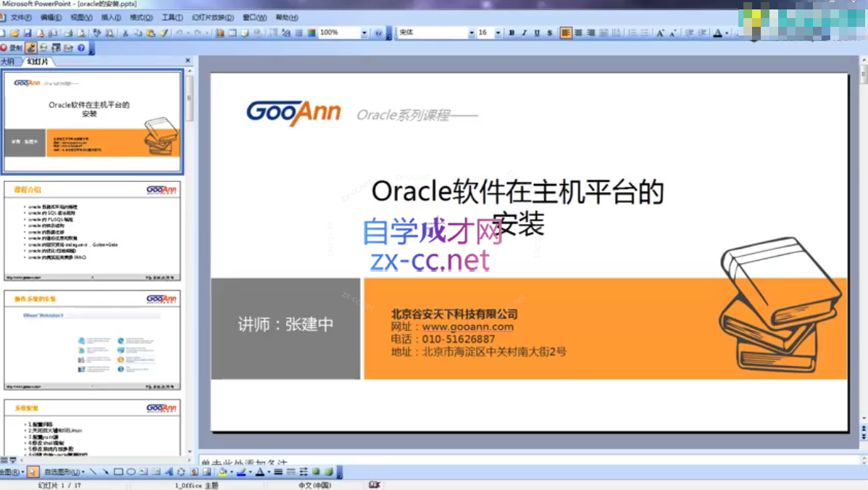Viewport: 868px width, 490px height.
Task: Click the slide title Oracle软件在主机平台的安装
Action: click(517, 207)
